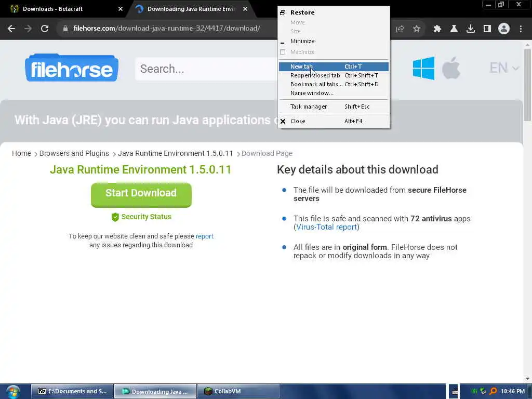
Task: Click the scrollbar down arrow
Action: (x=527, y=379)
